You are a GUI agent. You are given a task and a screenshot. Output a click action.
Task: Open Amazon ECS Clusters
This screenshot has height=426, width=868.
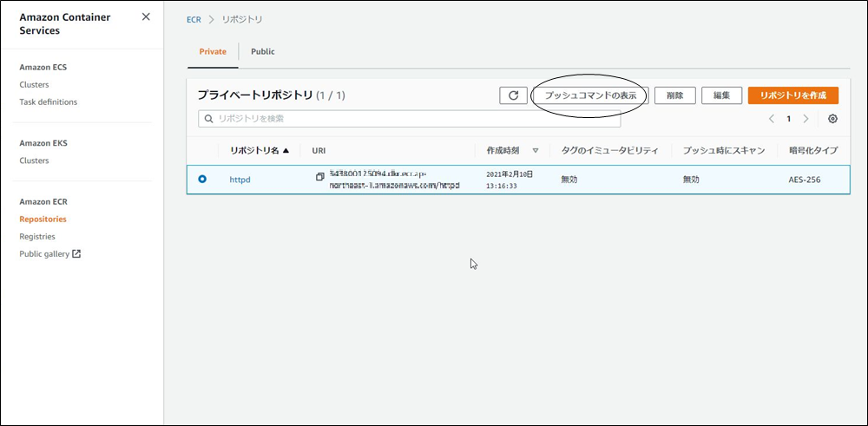pos(34,85)
